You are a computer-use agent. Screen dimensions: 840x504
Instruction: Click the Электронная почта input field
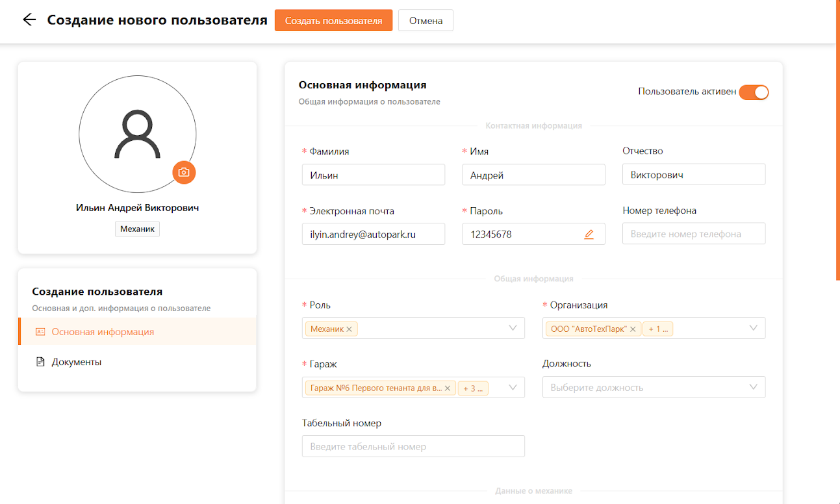tap(374, 234)
